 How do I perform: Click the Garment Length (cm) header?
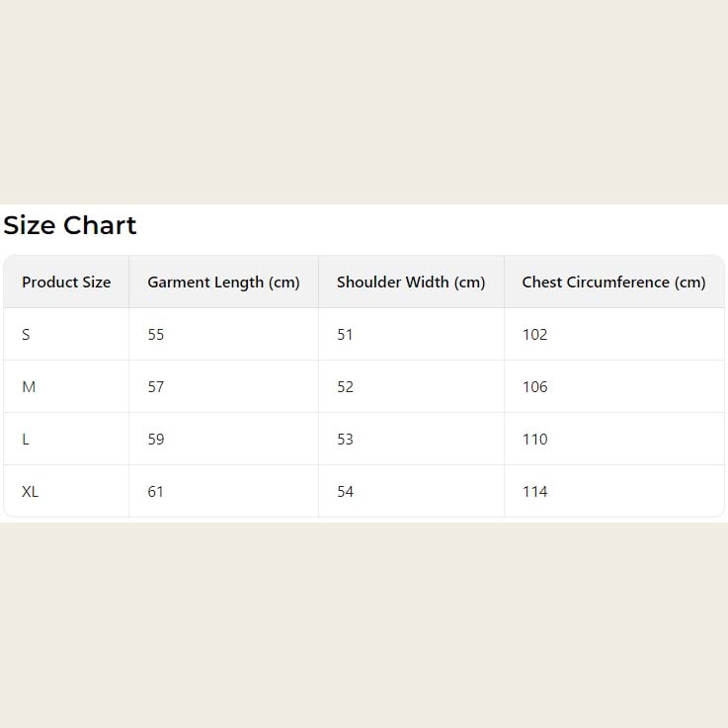point(223,283)
